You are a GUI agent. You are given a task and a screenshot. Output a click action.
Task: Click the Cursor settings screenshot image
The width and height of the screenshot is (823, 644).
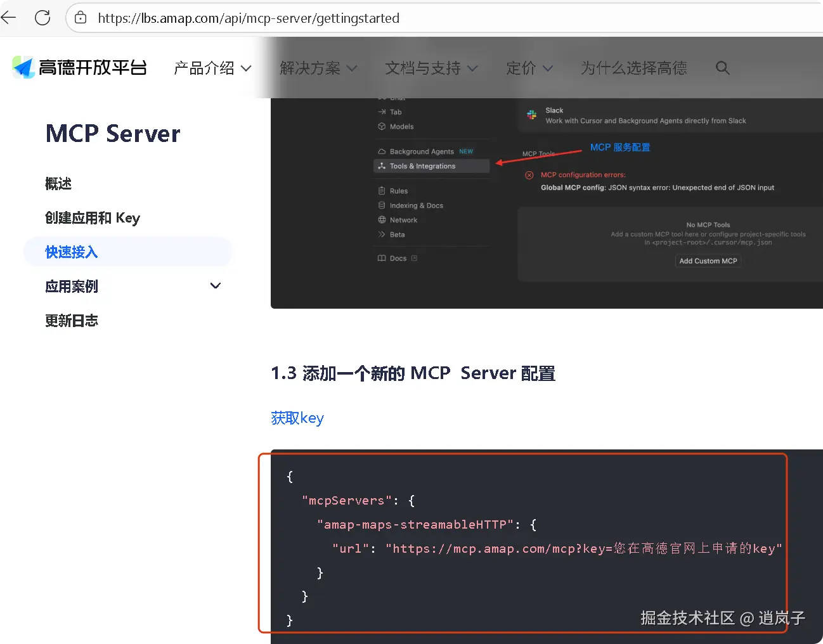tap(547, 203)
